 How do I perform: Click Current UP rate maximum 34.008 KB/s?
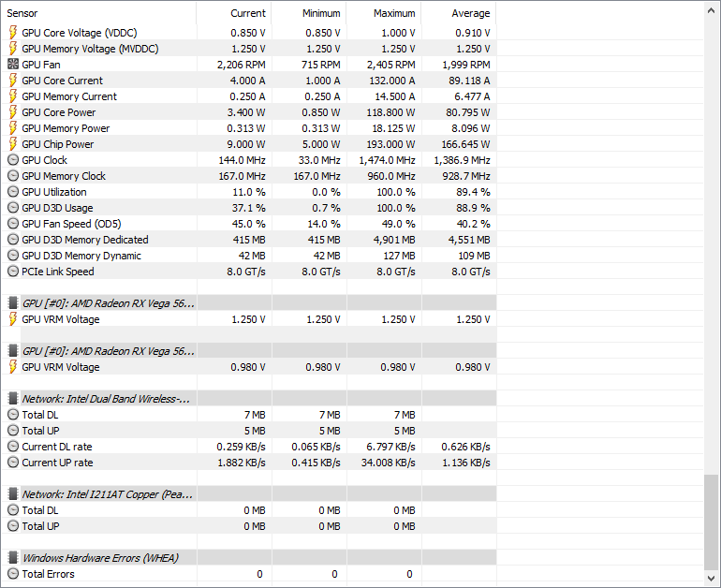click(x=388, y=463)
